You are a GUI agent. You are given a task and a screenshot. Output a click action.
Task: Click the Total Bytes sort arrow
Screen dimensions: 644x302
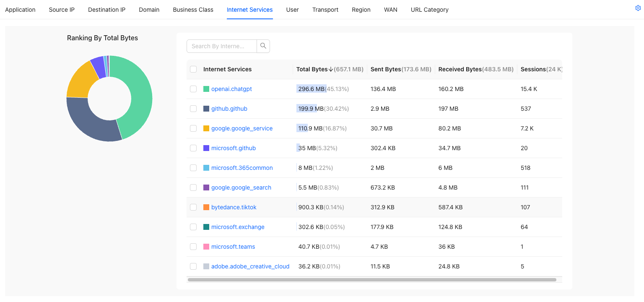(x=331, y=69)
